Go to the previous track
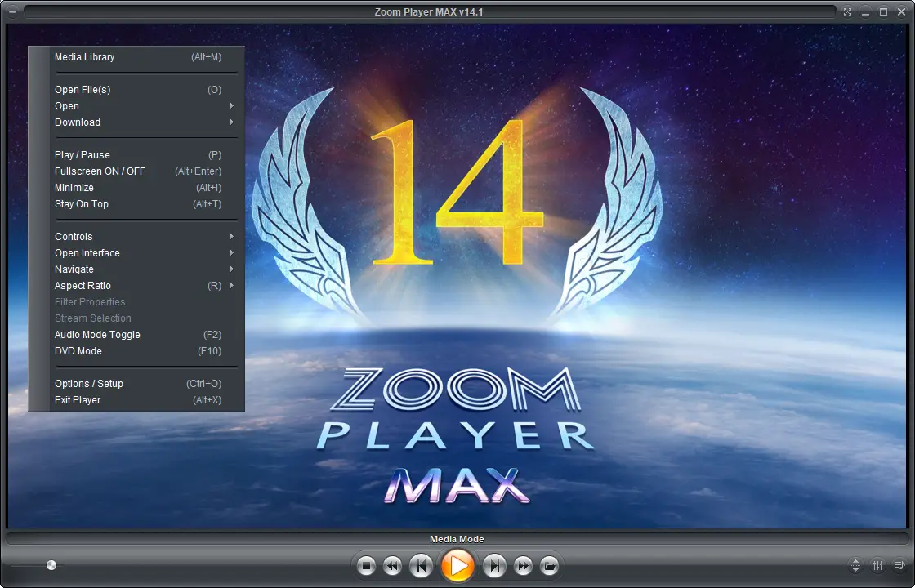The height and width of the screenshot is (588, 915). 421,566
